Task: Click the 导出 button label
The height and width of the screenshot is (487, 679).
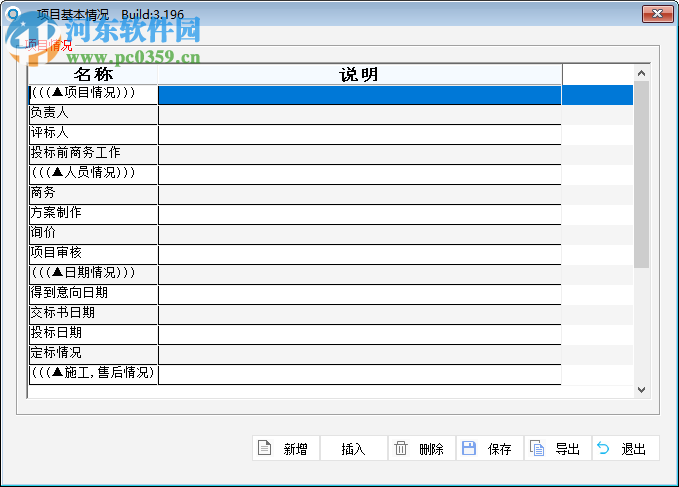Action: [567, 449]
